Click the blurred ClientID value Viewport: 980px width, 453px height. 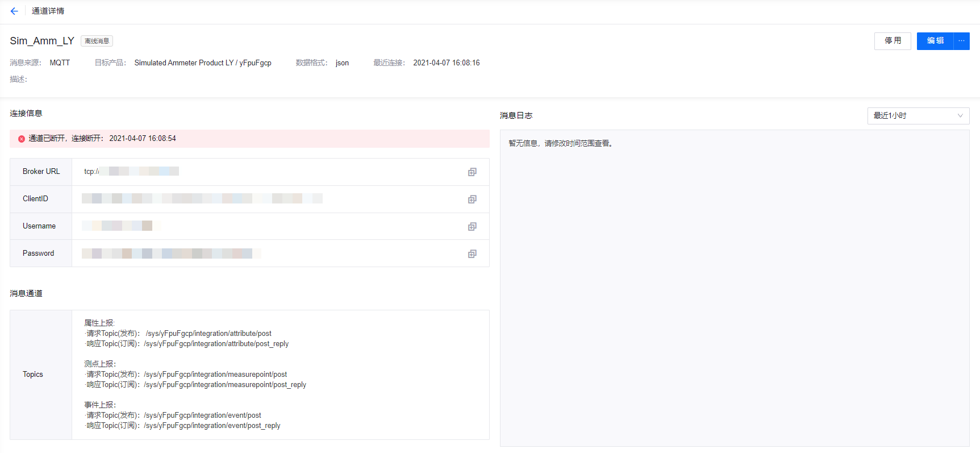(202, 198)
